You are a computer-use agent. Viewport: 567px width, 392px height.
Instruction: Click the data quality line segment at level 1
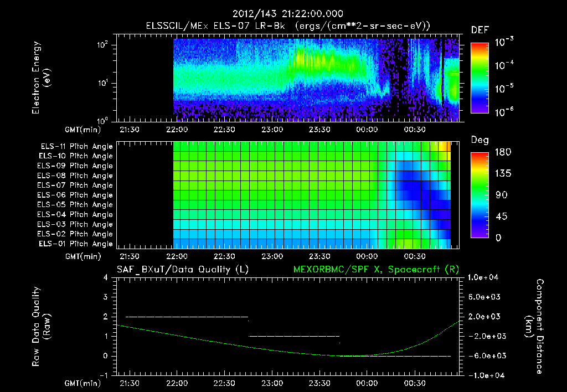294,336
